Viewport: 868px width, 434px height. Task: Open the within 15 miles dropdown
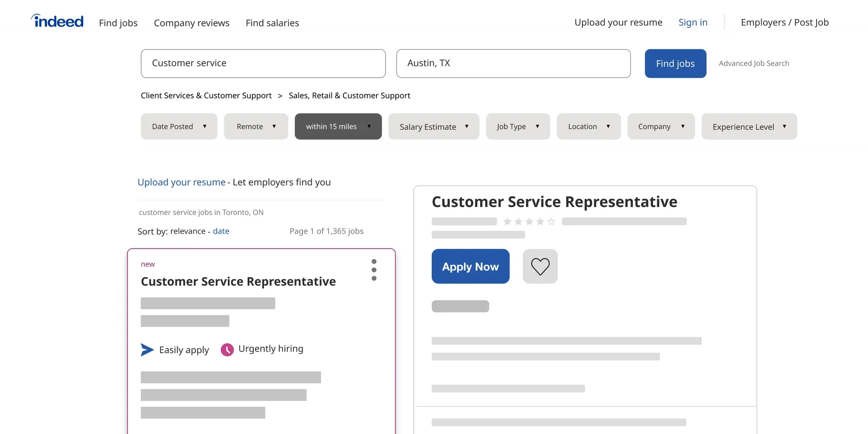(338, 127)
